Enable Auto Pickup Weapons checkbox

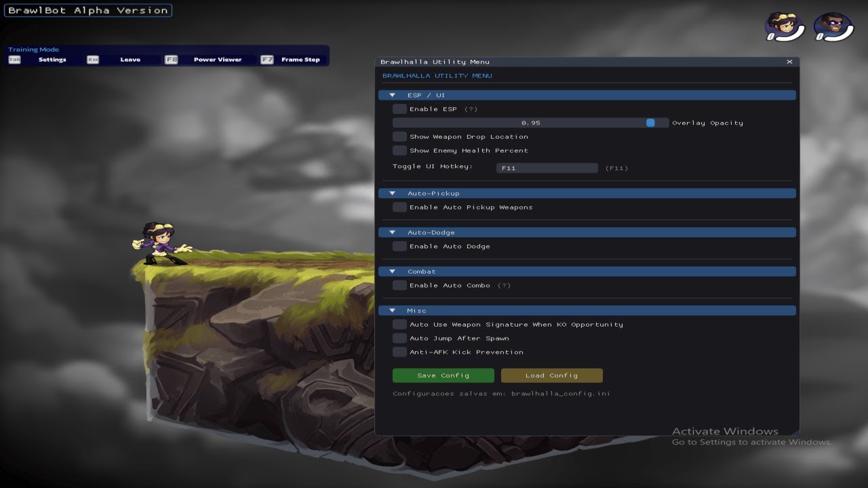tap(399, 207)
